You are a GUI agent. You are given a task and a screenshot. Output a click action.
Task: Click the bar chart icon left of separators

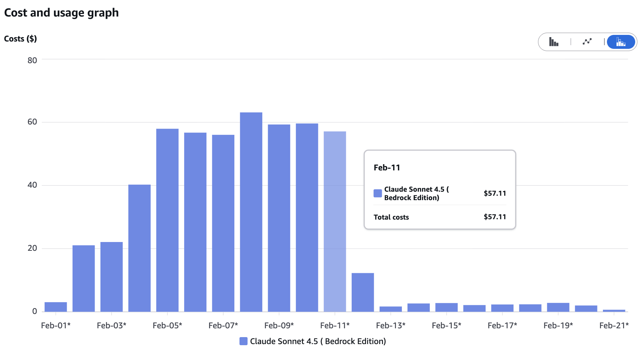tap(554, 41)
